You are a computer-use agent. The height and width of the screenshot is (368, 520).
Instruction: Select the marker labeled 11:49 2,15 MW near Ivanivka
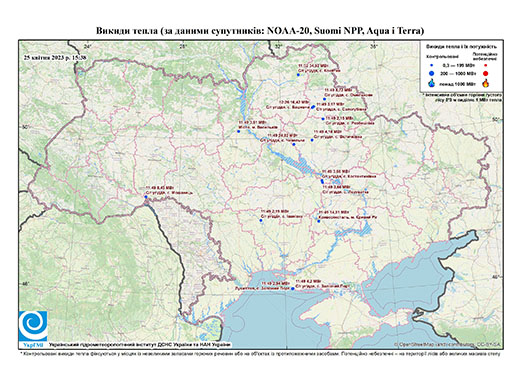coord(261,220)
